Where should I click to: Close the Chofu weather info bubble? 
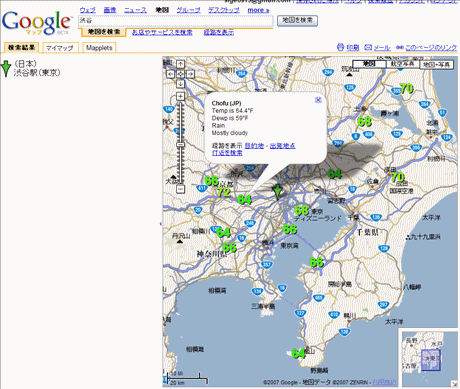tap(318, 100)
